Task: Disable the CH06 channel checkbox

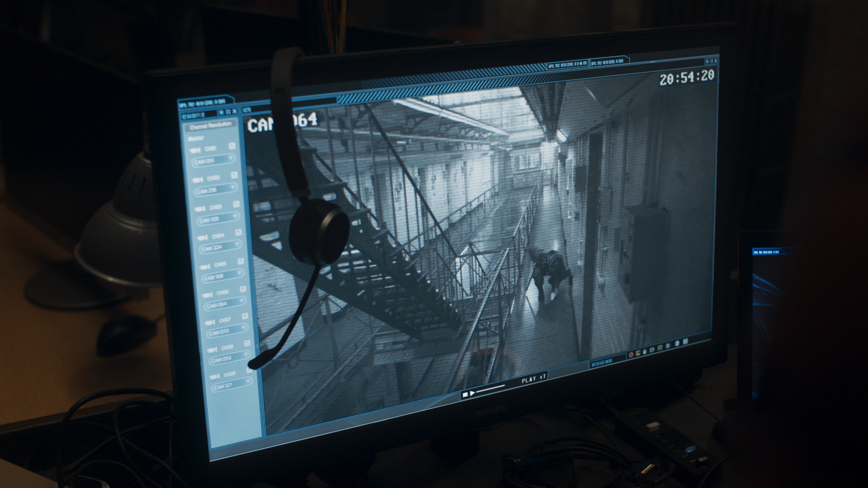Action: click(243, 289)
